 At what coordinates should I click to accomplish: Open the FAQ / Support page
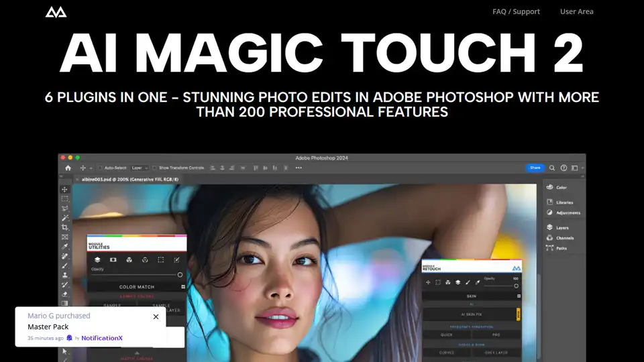coord(516,11)
